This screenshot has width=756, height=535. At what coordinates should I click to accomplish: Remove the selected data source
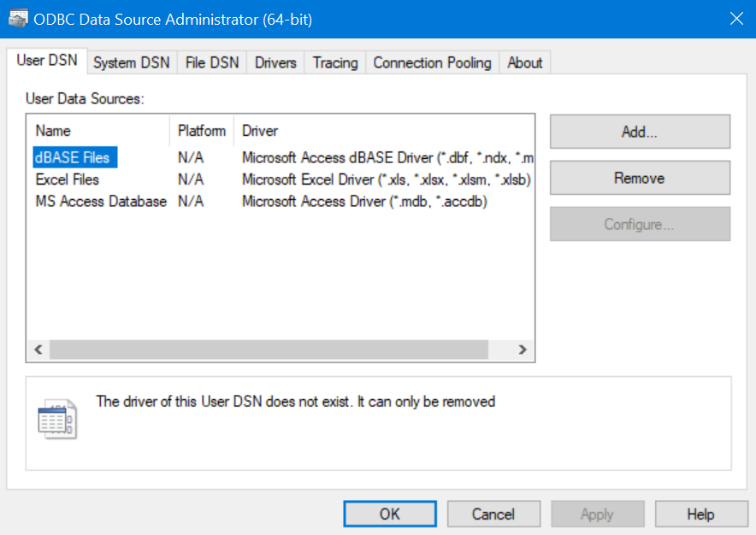point(640,178)
